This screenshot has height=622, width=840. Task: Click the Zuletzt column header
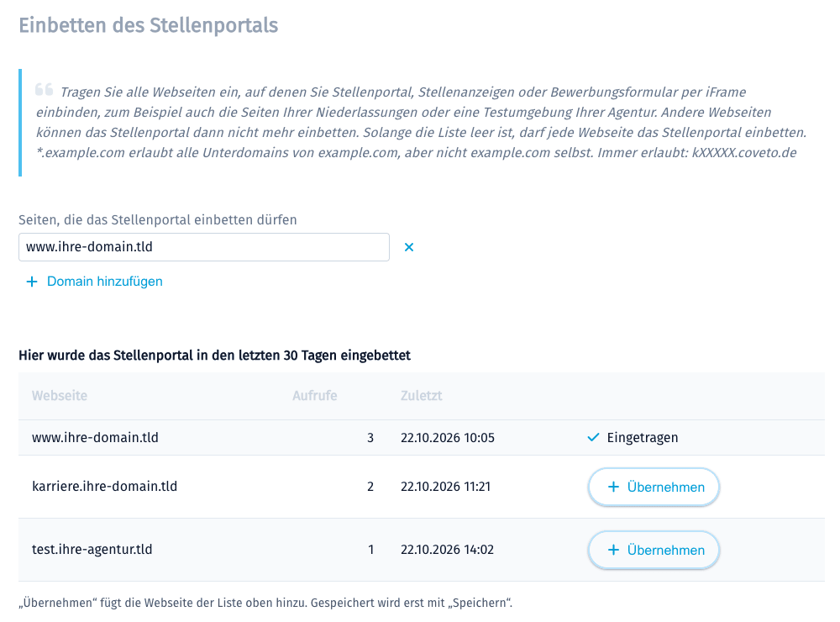click(421, 396)
